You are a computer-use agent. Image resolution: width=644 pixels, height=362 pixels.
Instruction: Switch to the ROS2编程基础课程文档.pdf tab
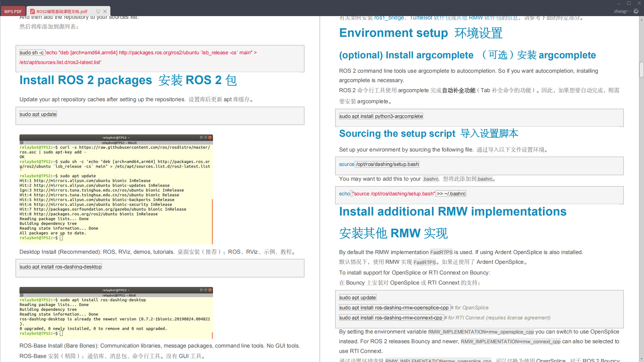coord(62,11)
